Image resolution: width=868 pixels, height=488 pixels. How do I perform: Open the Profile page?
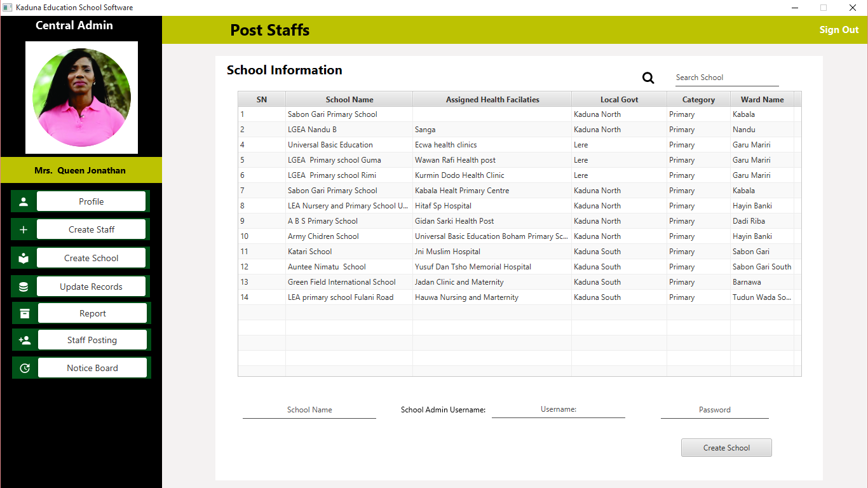[x=92, y=201]
